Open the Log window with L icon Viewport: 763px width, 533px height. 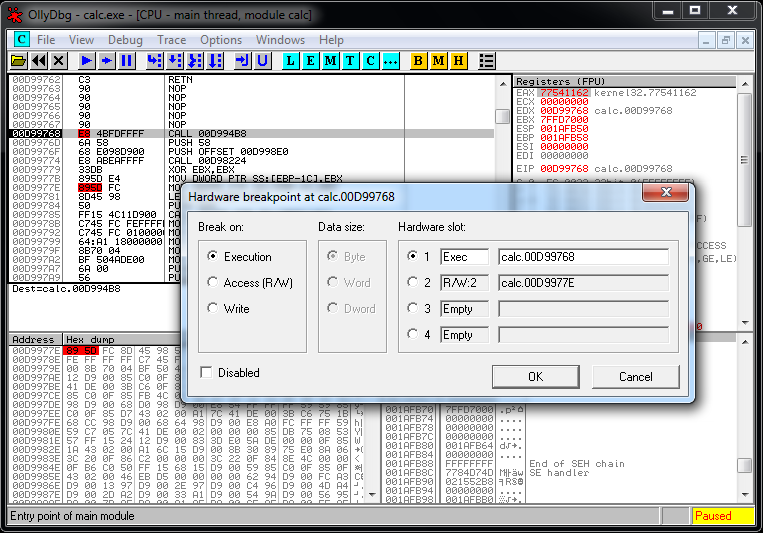290,61
